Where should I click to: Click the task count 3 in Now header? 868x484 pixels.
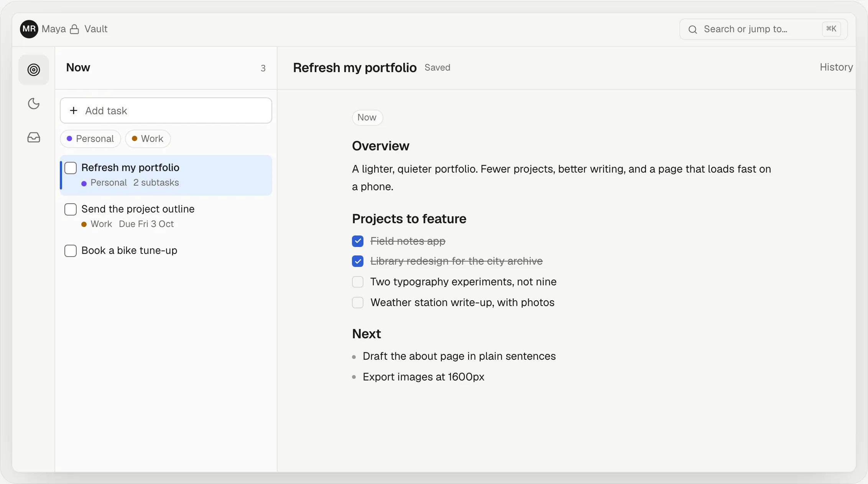tap(263, 68)
